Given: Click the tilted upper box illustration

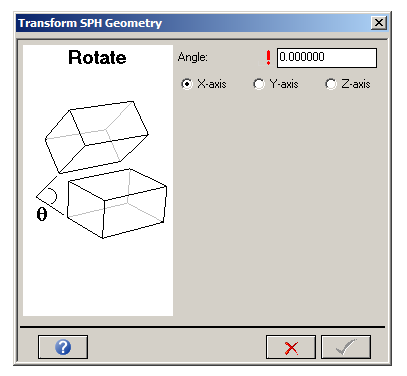Looking at the screenshot, I should 97,137.
